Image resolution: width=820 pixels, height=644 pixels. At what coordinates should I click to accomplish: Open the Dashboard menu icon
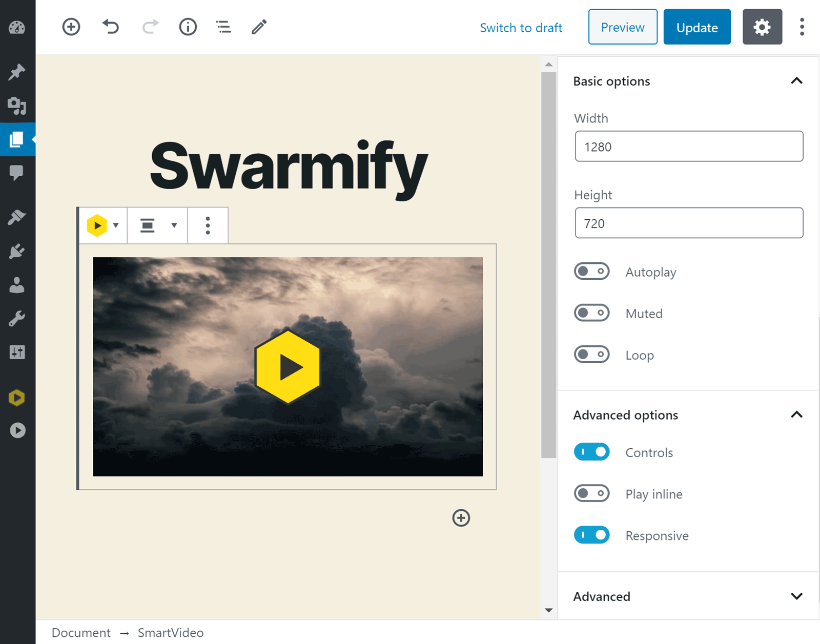pyautogui.click(x=17, y=27)
